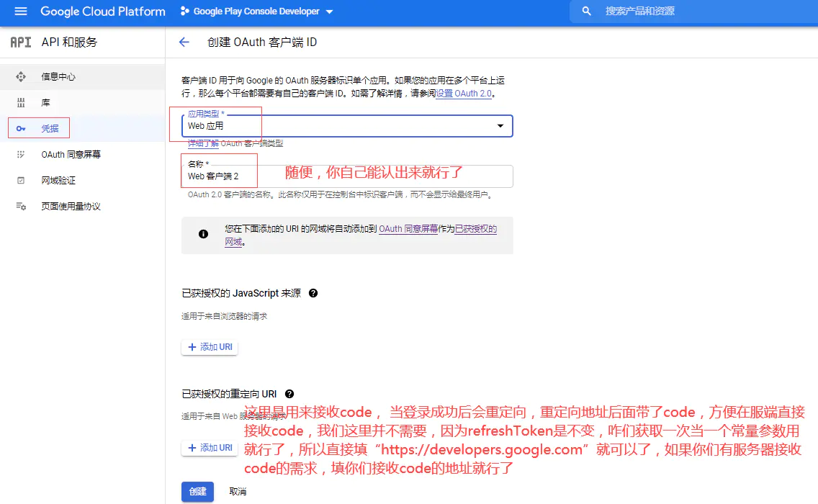Click the 创建 OAuth 客户端 ID heading

coord(262,42)
